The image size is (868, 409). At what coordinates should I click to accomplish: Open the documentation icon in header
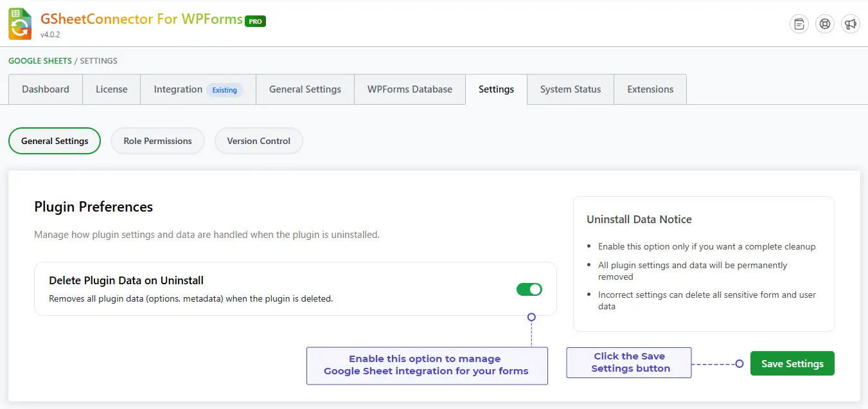click(799, 24)
